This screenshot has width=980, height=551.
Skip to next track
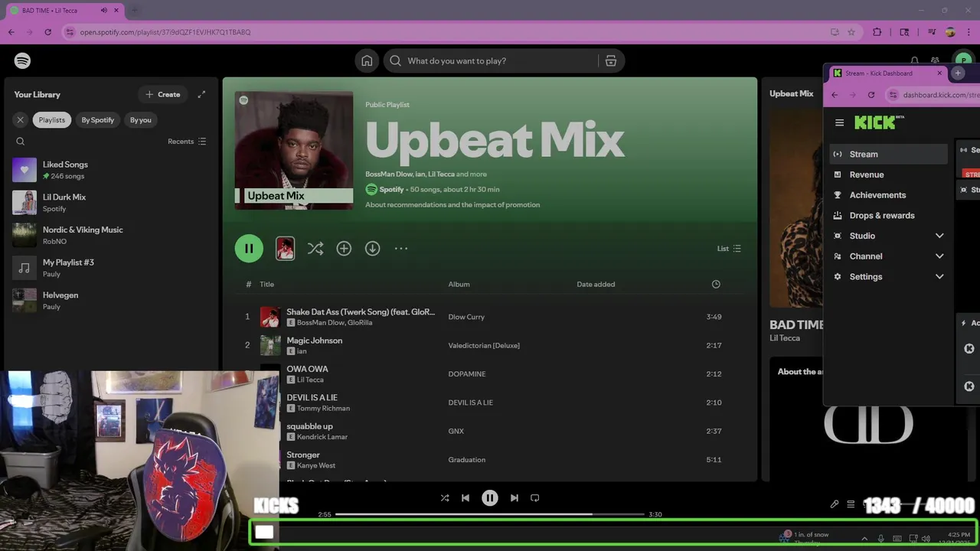point(514,497)
